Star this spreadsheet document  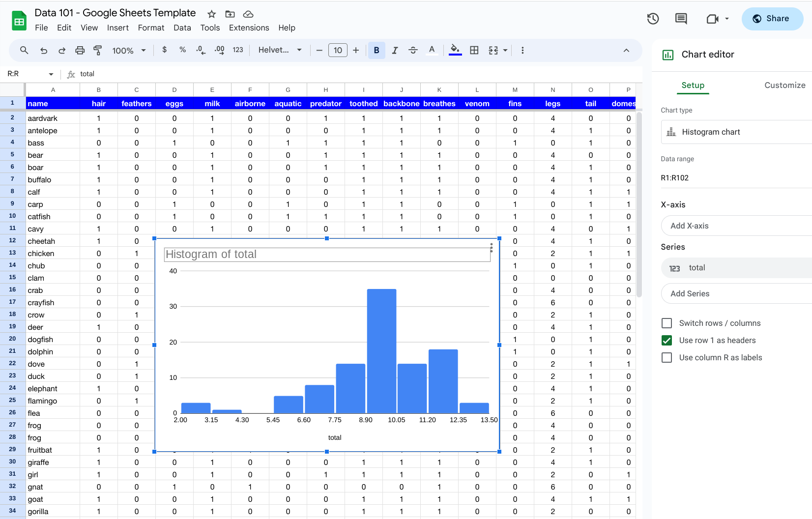coord(211,14)
